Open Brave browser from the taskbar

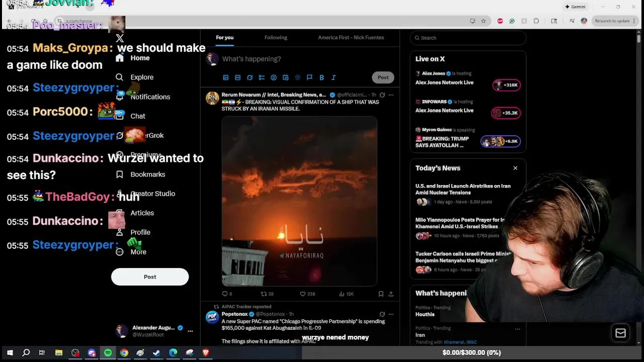point(205,353)
